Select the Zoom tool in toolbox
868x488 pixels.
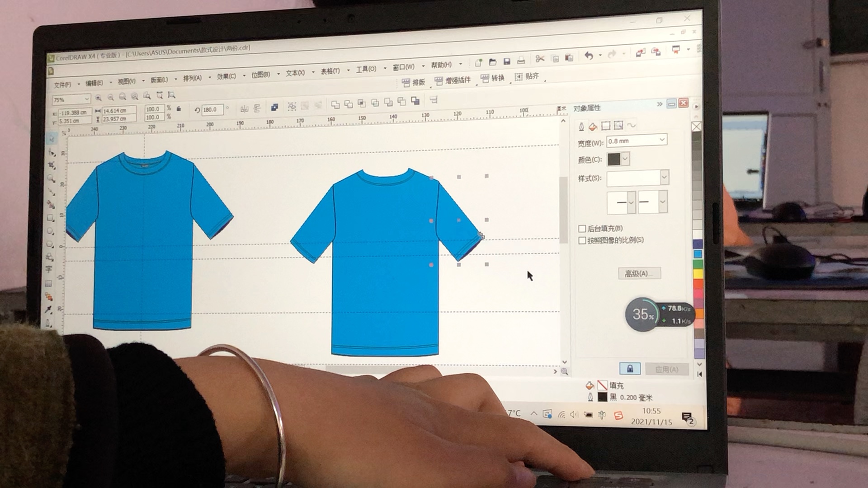[51, 178]
